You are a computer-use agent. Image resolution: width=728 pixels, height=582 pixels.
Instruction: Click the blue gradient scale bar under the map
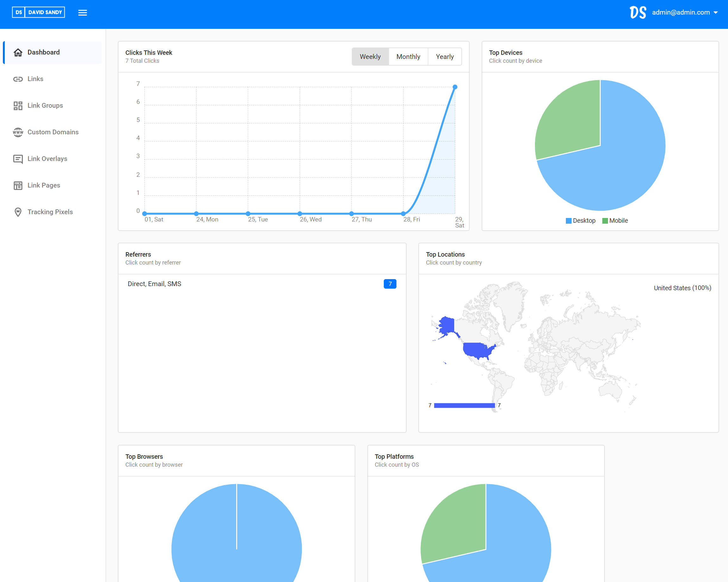click(465, 405)
